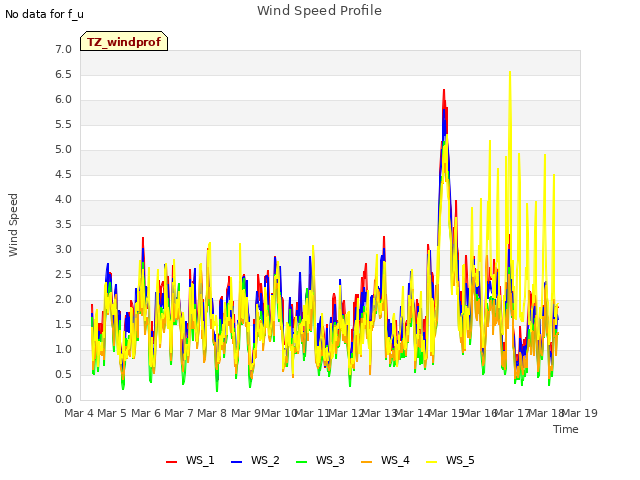Click the green WS_3 legend swatch
This screenshot has height=480, width=640.
302,461
